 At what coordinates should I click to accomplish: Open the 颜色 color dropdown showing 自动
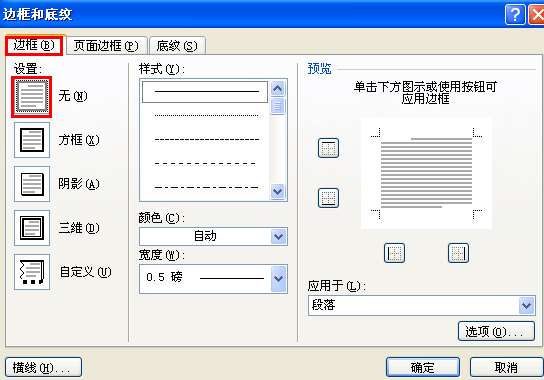pos(213,237)
